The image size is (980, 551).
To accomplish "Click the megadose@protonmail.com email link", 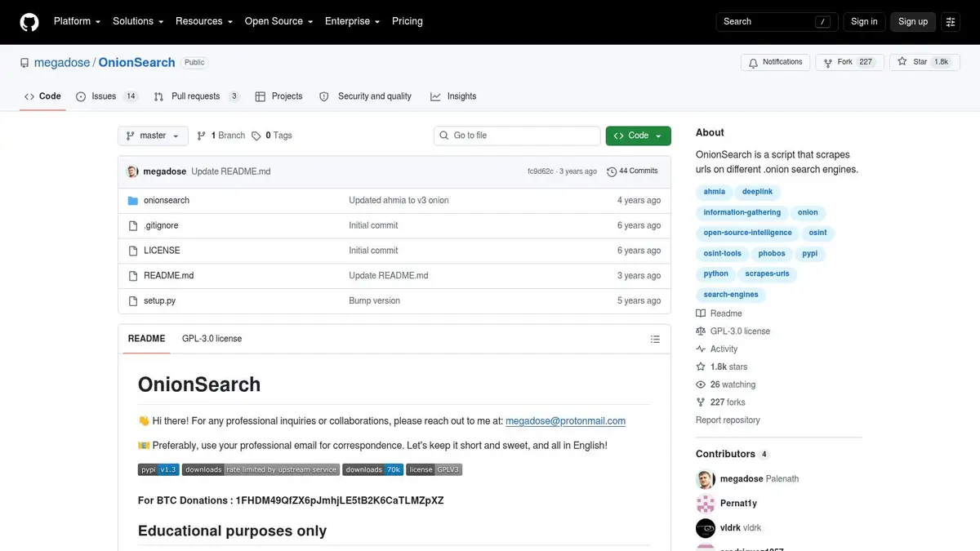I will point(565,421).
